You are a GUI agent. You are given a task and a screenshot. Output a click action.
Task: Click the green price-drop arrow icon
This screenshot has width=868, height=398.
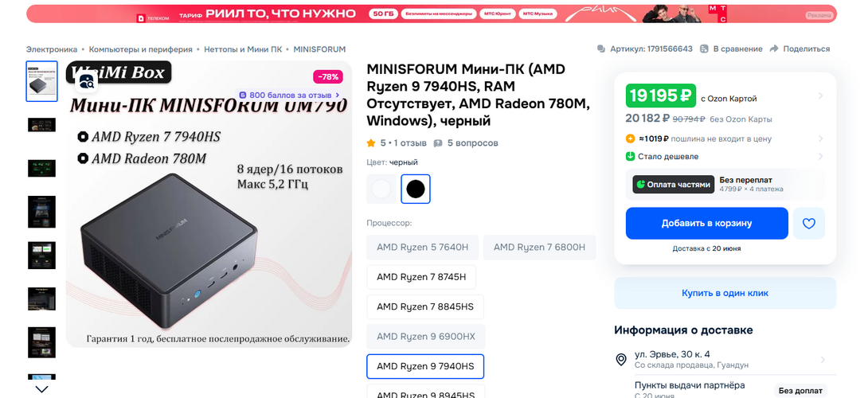pos(631,157)
